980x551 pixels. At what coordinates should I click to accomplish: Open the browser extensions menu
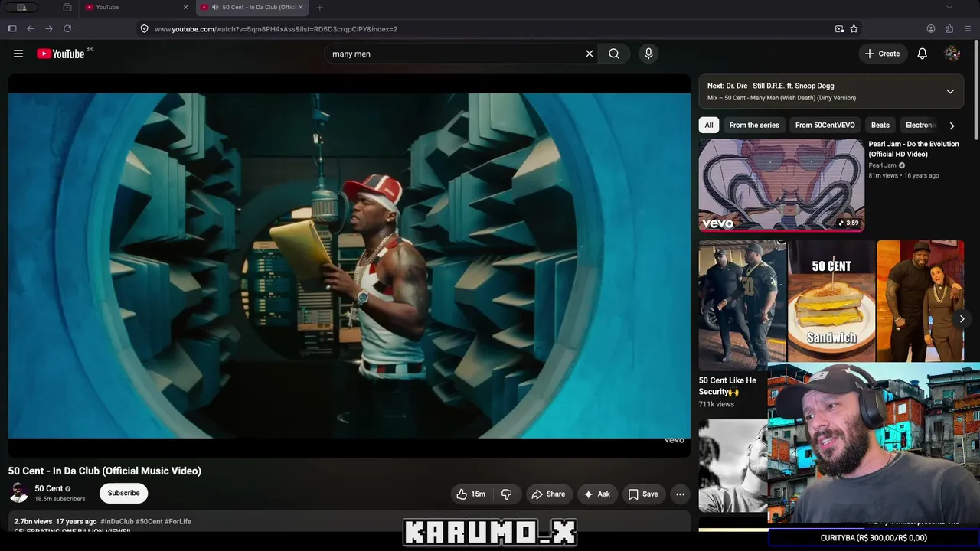(x=949, y=28)
